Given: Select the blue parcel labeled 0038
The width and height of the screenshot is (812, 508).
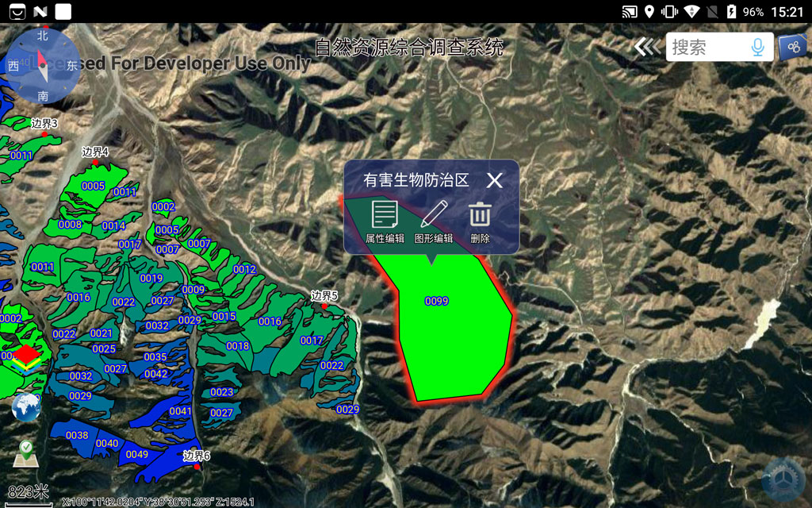Looking at the screenshot, I should (77, 436).
